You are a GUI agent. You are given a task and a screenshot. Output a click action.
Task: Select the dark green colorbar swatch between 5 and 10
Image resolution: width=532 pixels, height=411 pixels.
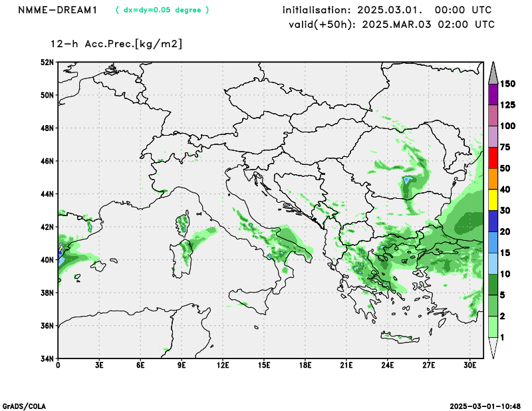point(493,285)
